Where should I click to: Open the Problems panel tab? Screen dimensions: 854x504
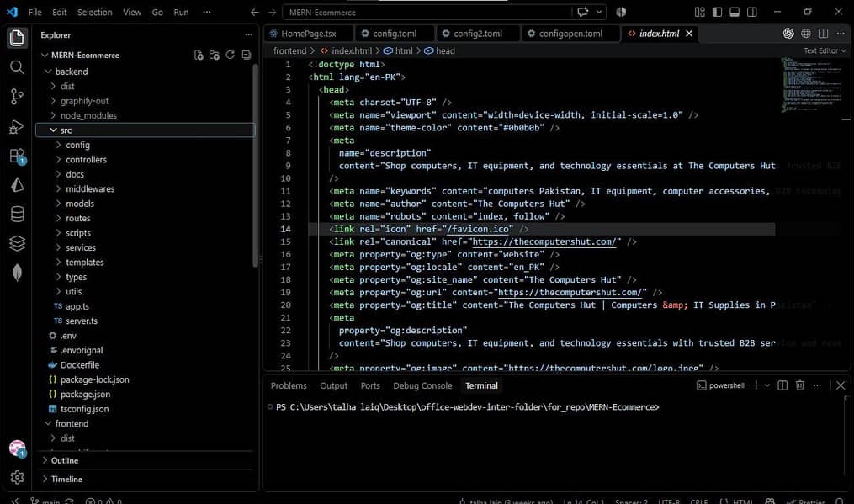[x=288, y=385]
